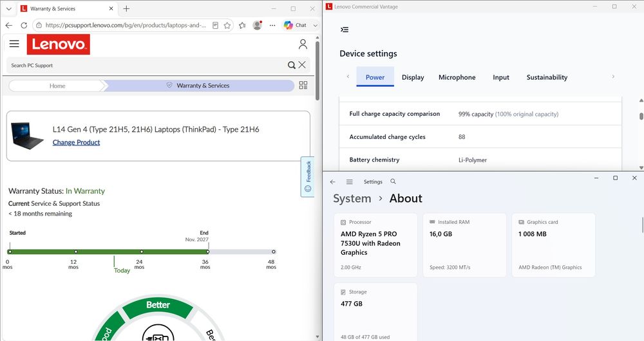The image size is (644, 341).
Task: Switch to the Input tab
Action: [x=500, y=77]
